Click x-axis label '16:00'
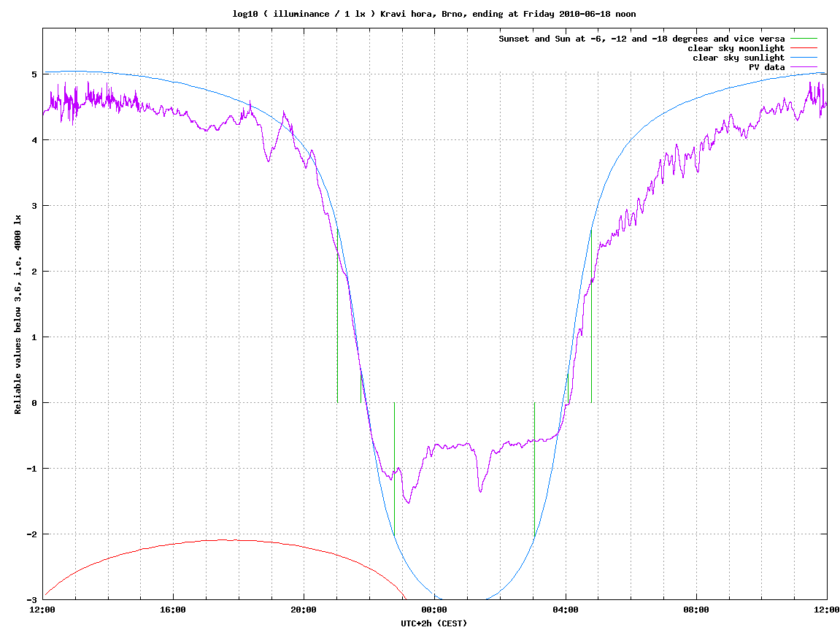This screenshot has width=840, height=630. click(x=173, y=610)
